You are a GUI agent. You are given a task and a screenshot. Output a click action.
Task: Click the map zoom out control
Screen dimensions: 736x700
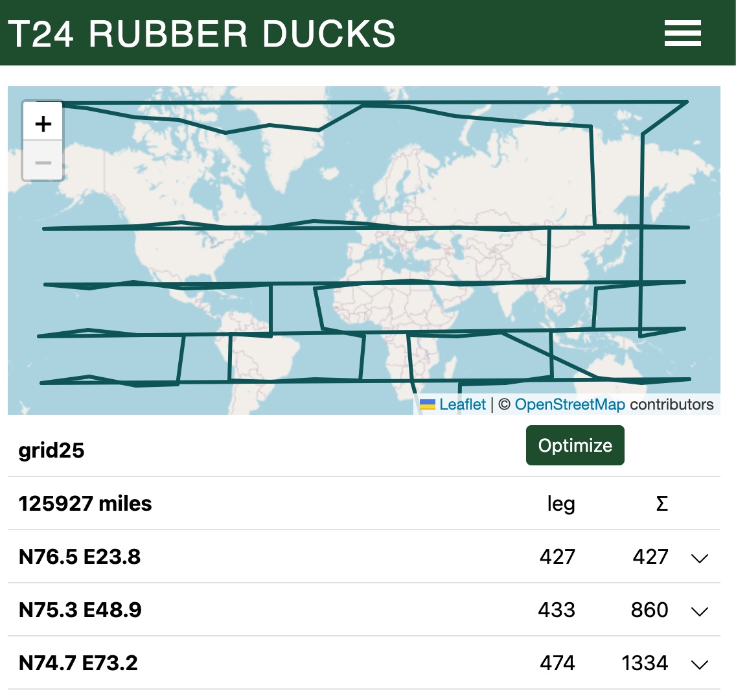(42, 162)
